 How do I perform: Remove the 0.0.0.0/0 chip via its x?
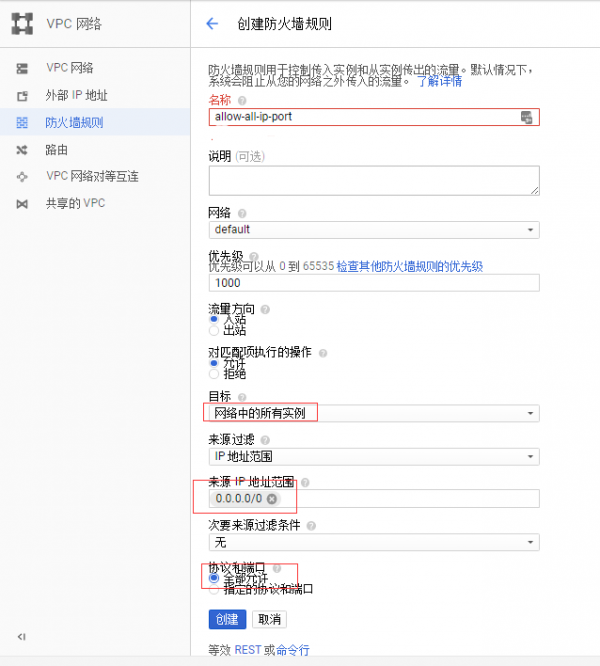pos(272,499)
